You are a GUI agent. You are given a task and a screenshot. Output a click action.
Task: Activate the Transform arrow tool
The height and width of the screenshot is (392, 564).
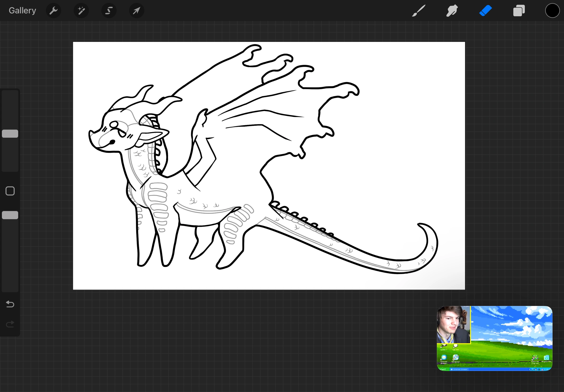(136, 11)
